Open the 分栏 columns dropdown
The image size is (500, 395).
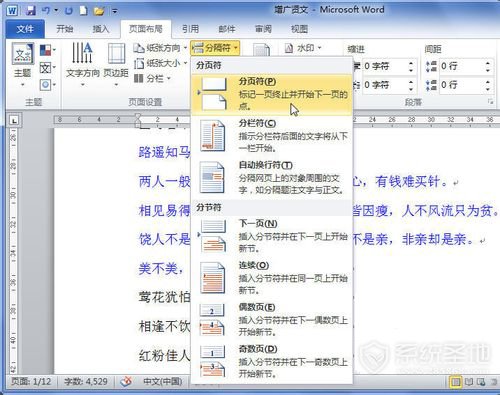[152, 79]
